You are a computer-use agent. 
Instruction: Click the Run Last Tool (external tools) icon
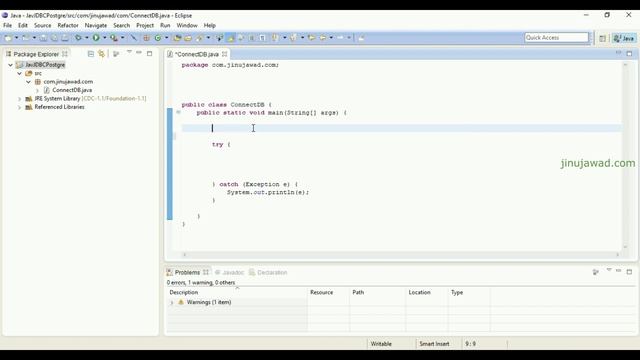click(x=114, y=38)
